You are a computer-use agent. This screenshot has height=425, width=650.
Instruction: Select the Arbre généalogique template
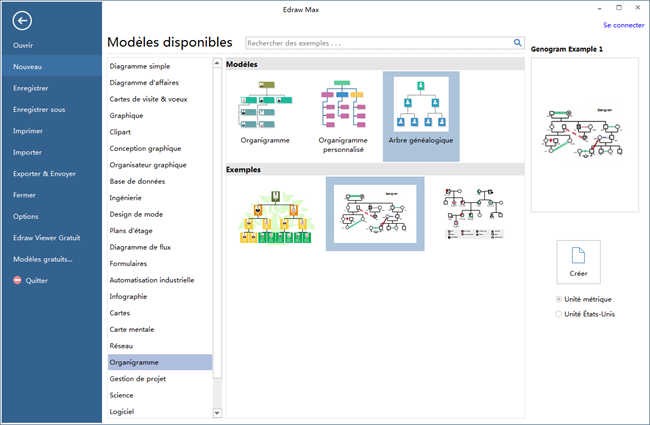421,116
